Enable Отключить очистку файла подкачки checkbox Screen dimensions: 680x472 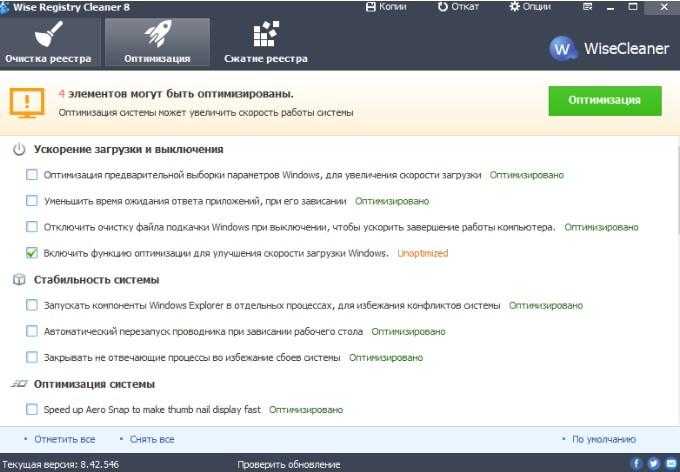(32, 227)
